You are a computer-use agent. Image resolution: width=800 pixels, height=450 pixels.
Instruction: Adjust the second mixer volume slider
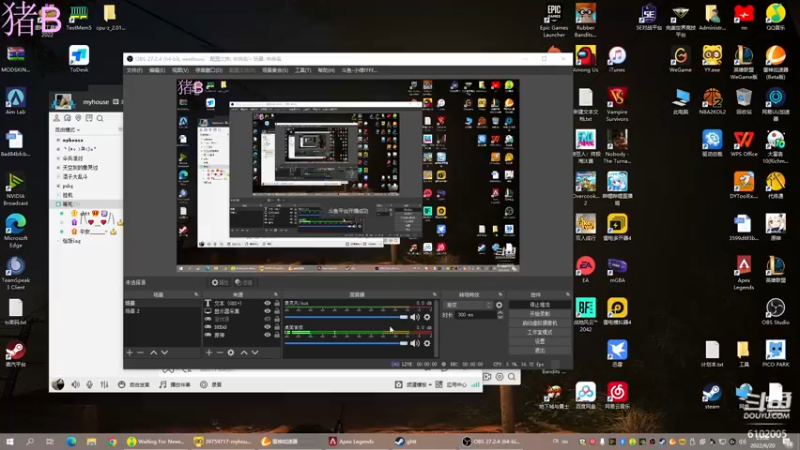pyautogui.click(x=346, y=343)
